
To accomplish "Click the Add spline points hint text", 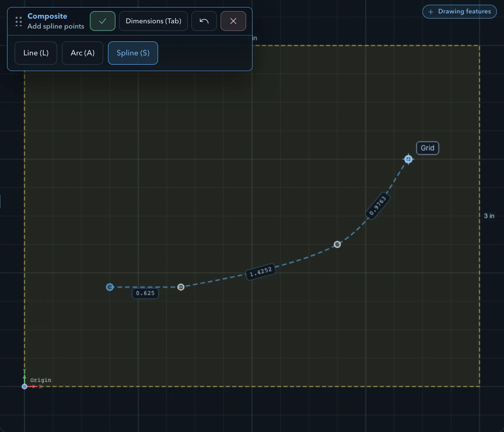I will pyautogui.click(x=56, y=26).
